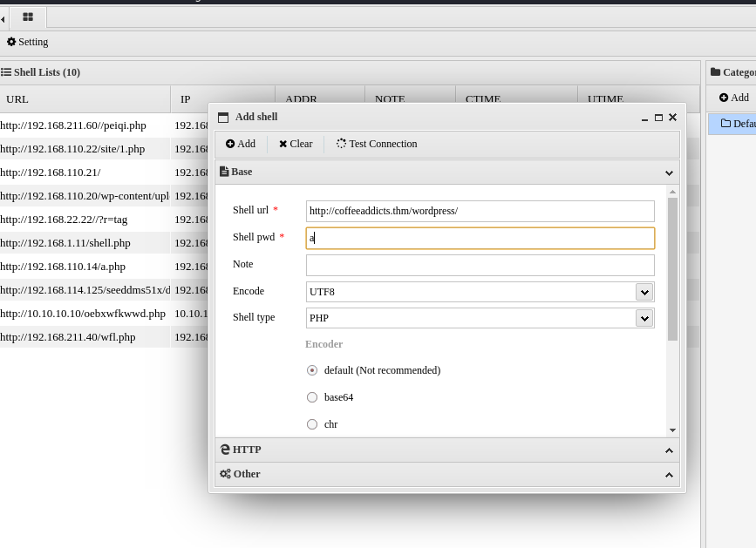Open the Setting gear menu
756x548 pixels.
point(11,42)
